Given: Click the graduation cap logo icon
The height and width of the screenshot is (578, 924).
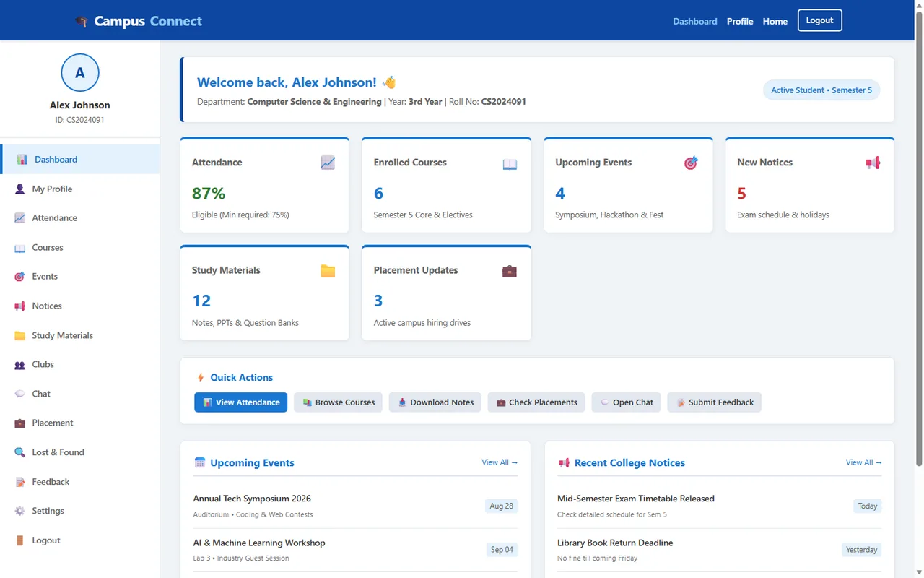Looking at the screenshot, I should pos(82,22).
